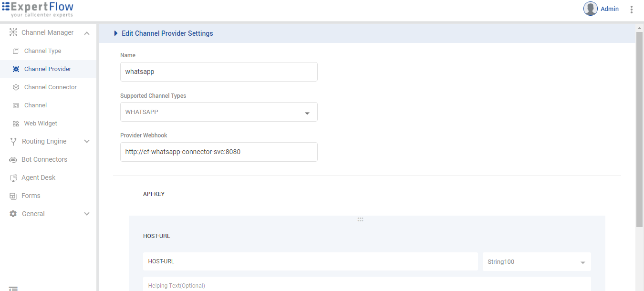Collapse the Channel Manager section
This screenshot has width=644, height=291.
pos(86,33)
